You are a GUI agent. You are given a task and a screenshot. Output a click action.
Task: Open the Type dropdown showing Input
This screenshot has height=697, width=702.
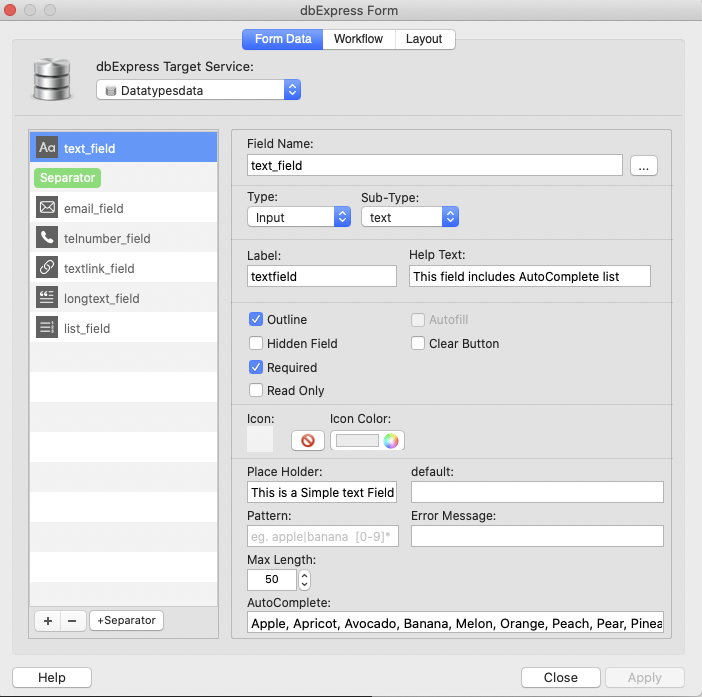(292, 217)
